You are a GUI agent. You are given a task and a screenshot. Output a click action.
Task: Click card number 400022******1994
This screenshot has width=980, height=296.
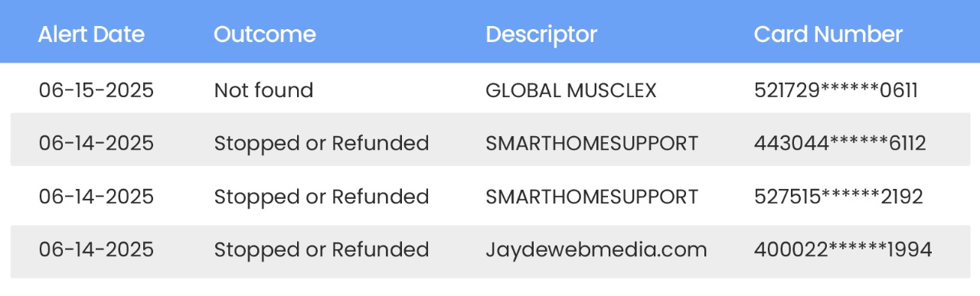843,249
